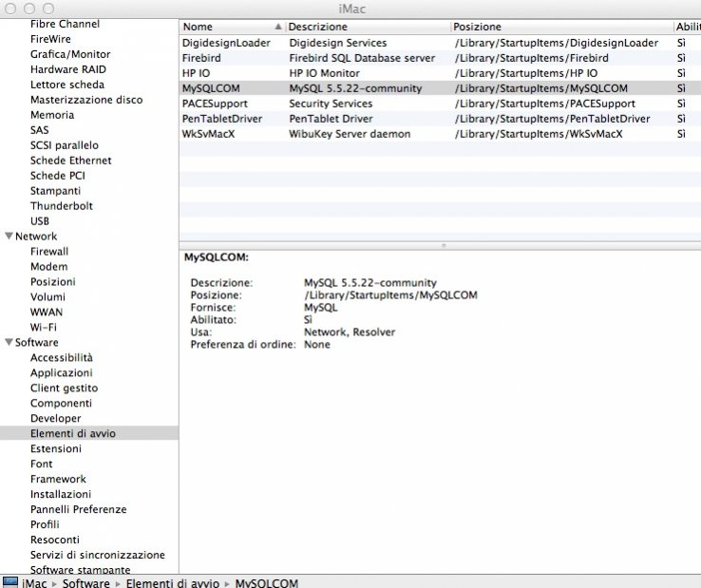Select the HP IO startup item row

[440, 73]
